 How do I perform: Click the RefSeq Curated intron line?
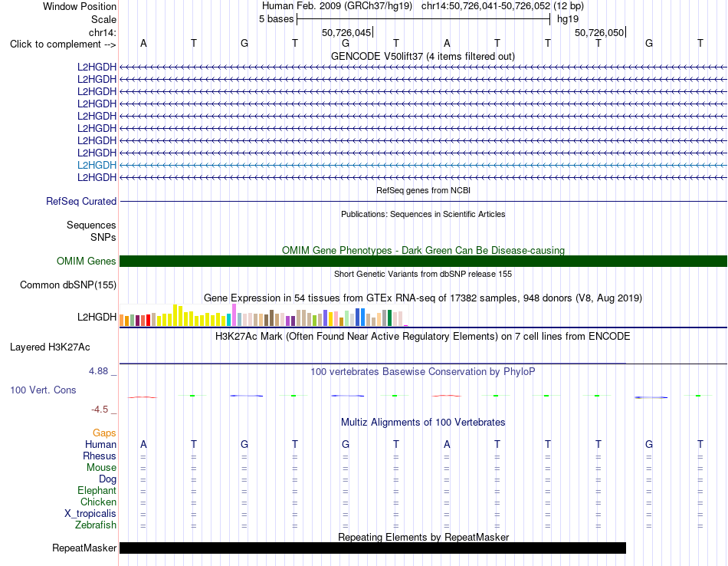pyautogui.click(x=423, y=201)
